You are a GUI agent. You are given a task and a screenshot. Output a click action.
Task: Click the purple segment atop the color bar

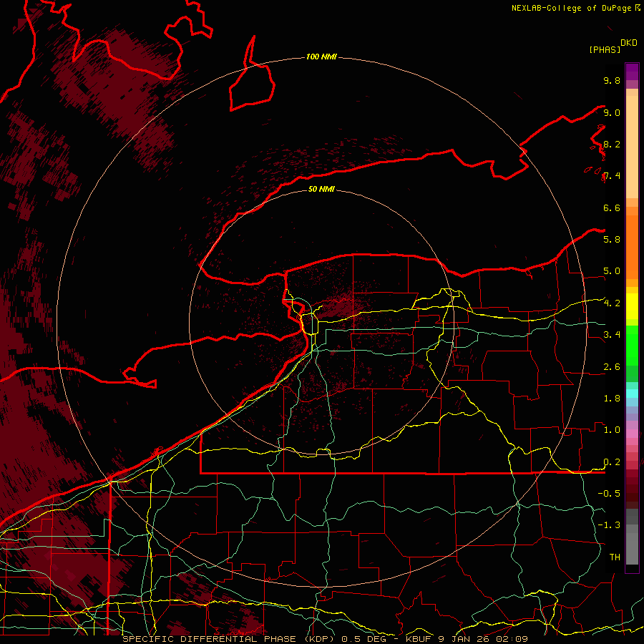tap(632, 72)
